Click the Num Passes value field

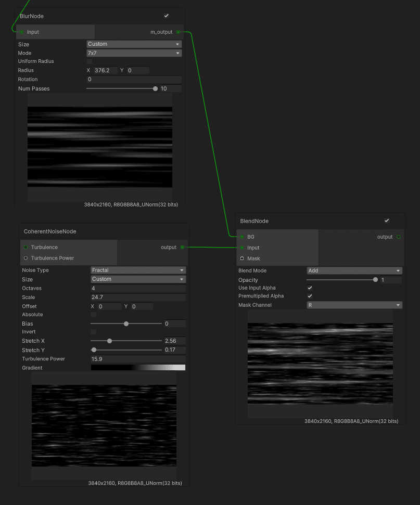point(171,88)
